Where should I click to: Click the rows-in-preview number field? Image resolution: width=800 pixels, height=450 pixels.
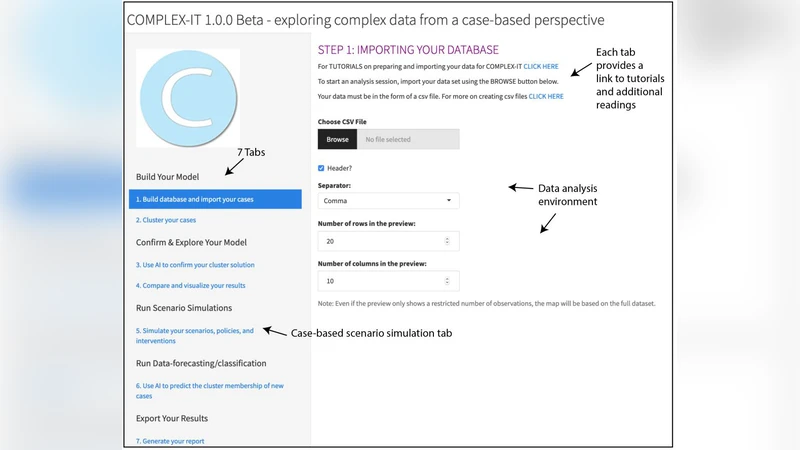pos(380,241)
